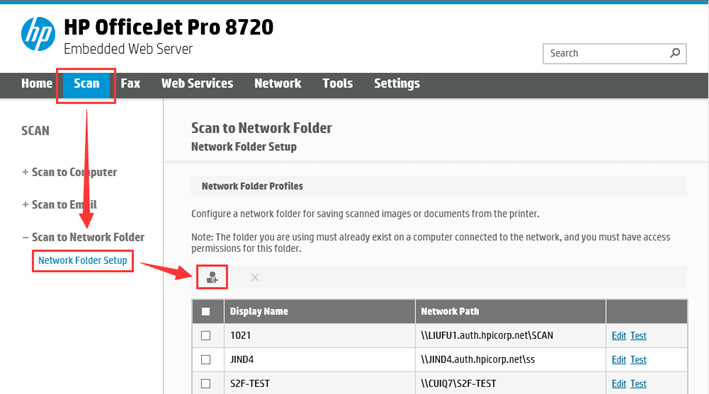Image resolution: width=709 pixels, height=394 pixels.
Task: Click the add network folder profile icon
Action: [212, 277]
